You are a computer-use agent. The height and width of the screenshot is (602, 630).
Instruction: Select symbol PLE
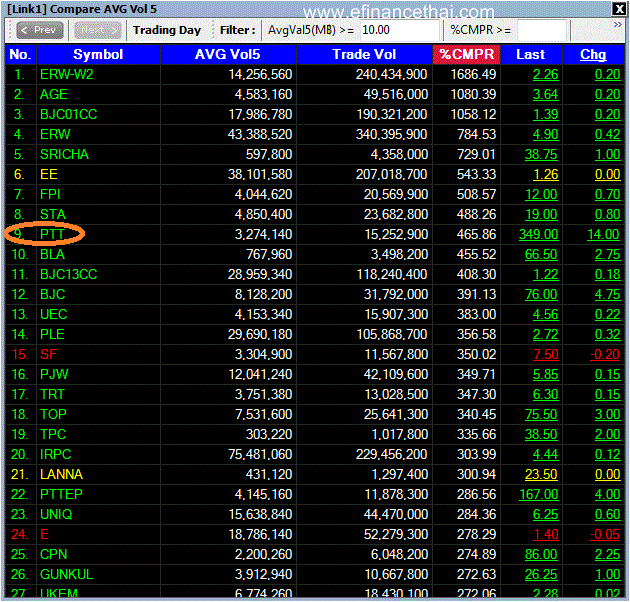(x=52, y=334)
